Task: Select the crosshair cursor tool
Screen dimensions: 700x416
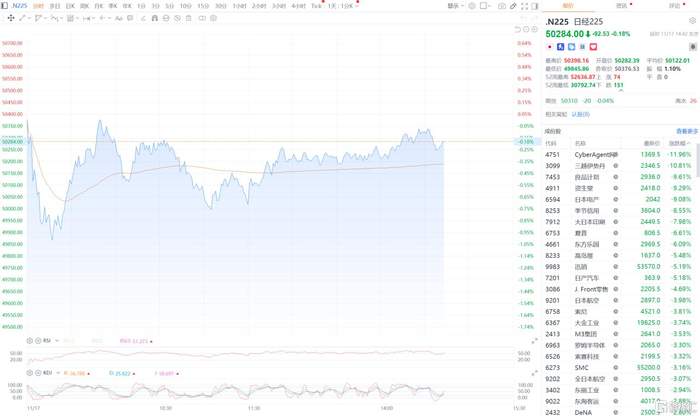Action: point(11,18)
